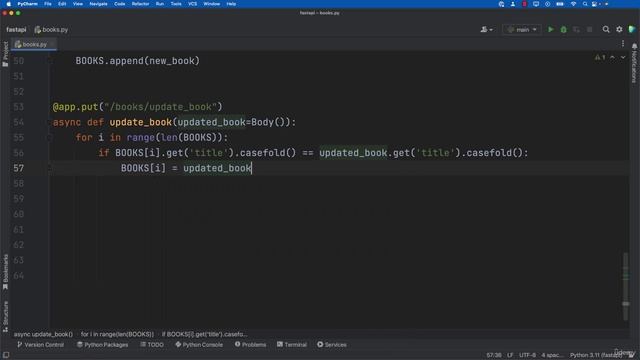Image resolution: width=640 pixels, height=360 pixels.
Task: Open the Navigate menu
Action: point(98,4)
